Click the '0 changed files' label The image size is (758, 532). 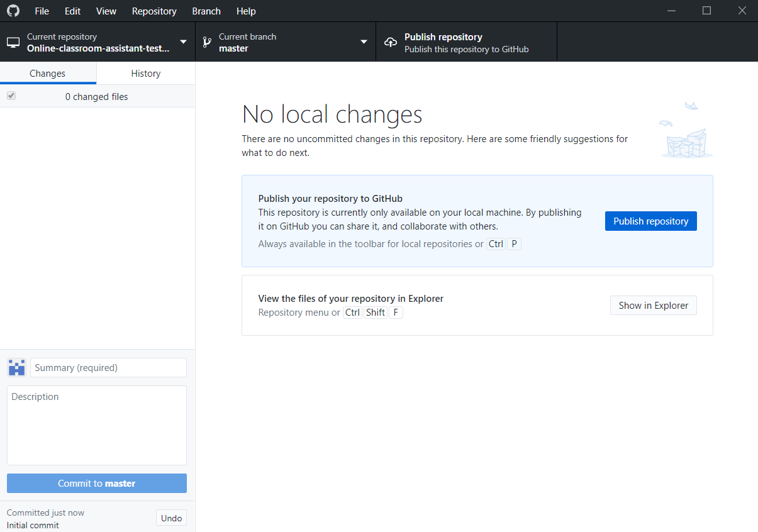pos(96,96)
